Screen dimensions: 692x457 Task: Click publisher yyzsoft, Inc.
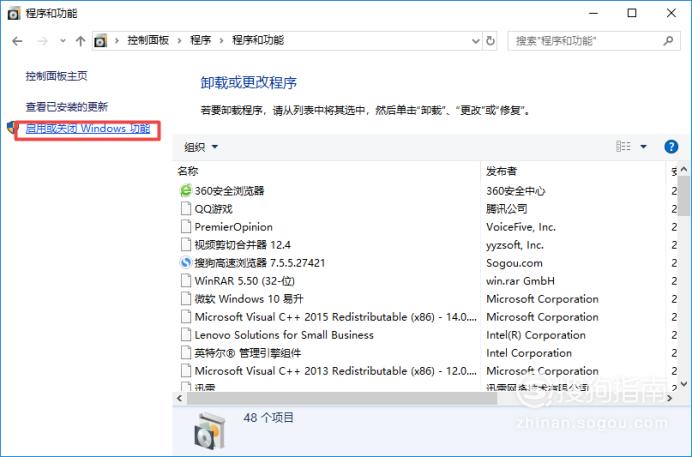coord(515,245)
